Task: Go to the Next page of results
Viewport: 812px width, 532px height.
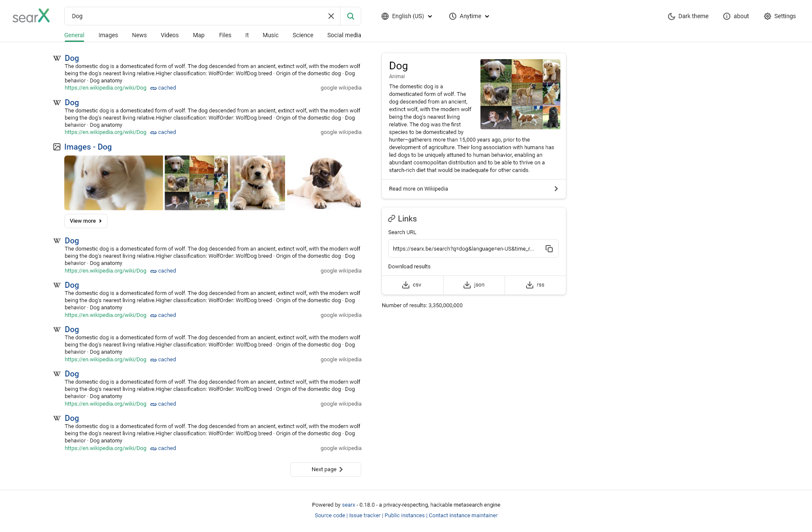Action: pos(325,469)
